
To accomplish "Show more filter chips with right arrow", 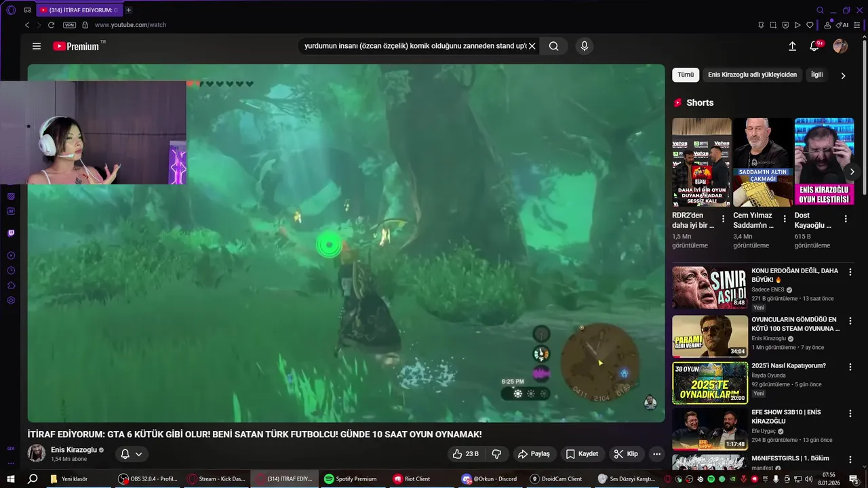I will pos(843,75).
